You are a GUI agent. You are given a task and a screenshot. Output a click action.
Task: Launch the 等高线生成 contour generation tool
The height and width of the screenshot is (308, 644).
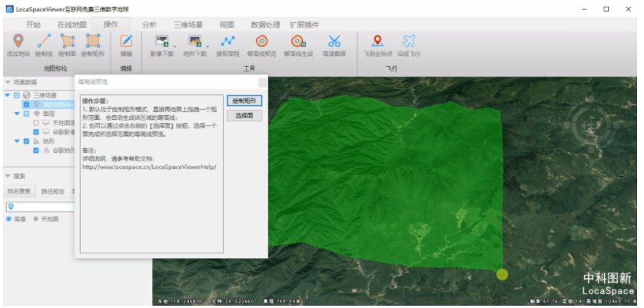(x=298, y=45)
